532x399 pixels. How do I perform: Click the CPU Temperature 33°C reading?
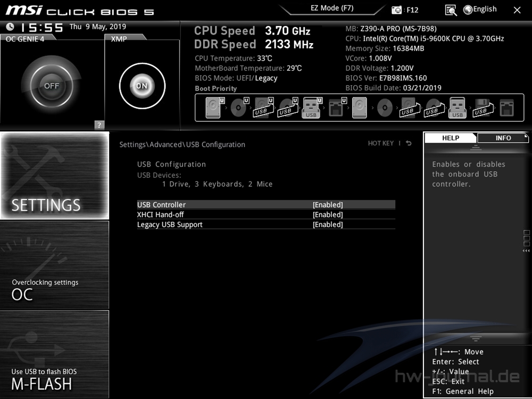tap(234, 59)
